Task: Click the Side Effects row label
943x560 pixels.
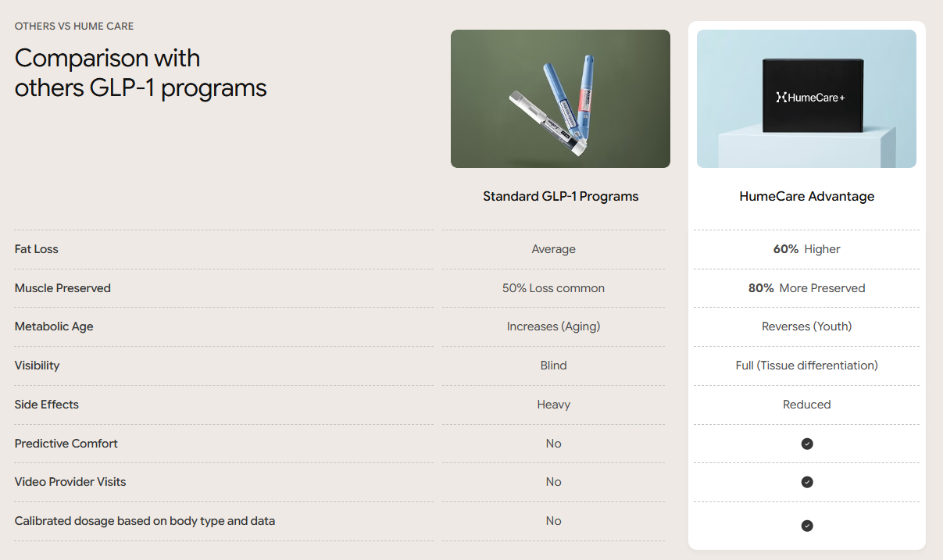Action: 47,405
